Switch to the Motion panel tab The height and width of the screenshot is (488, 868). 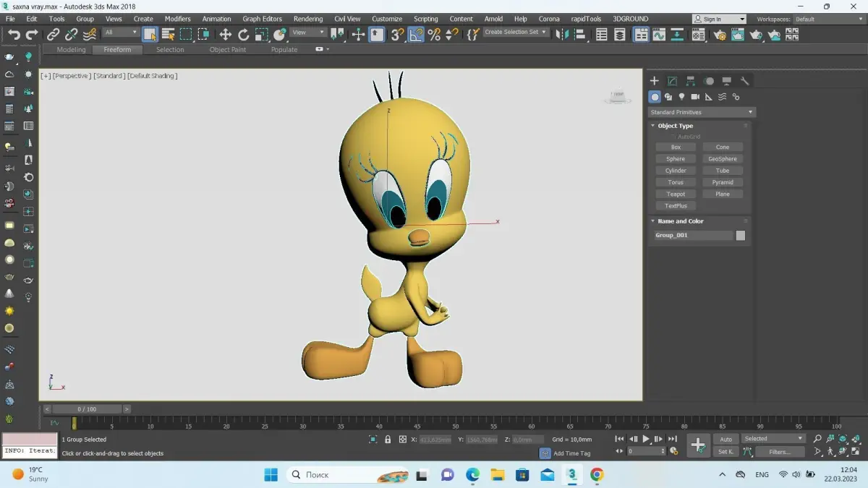pos(710,81)
